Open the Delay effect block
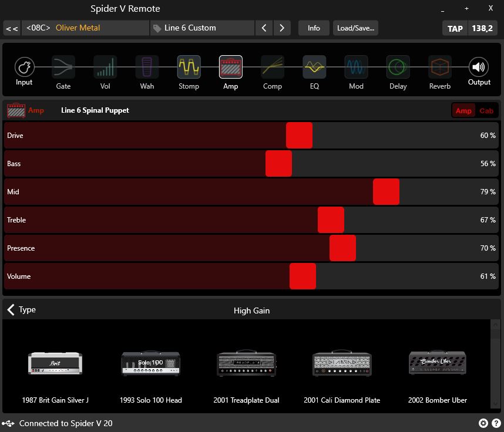Screen dimensions: 504x432 (398, 67)
